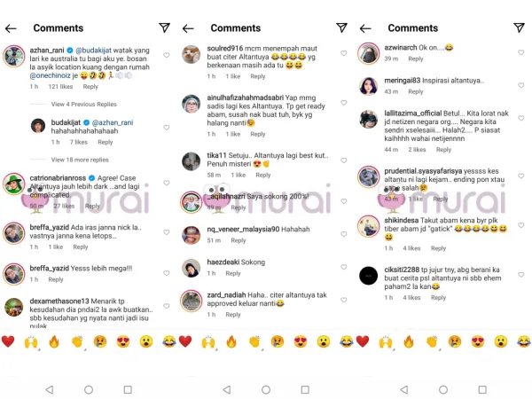This screenshot has width=532, height=399.
Task: Open direct share icon in the right Comments panel
Action: 519,27
